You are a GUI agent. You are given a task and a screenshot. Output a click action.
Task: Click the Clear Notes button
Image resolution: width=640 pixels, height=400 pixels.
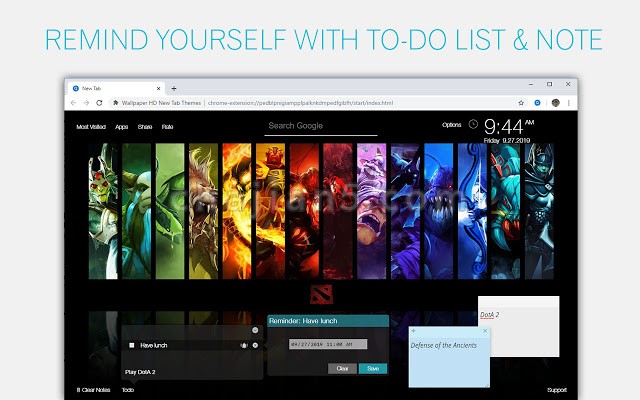(x=93, y=390)
